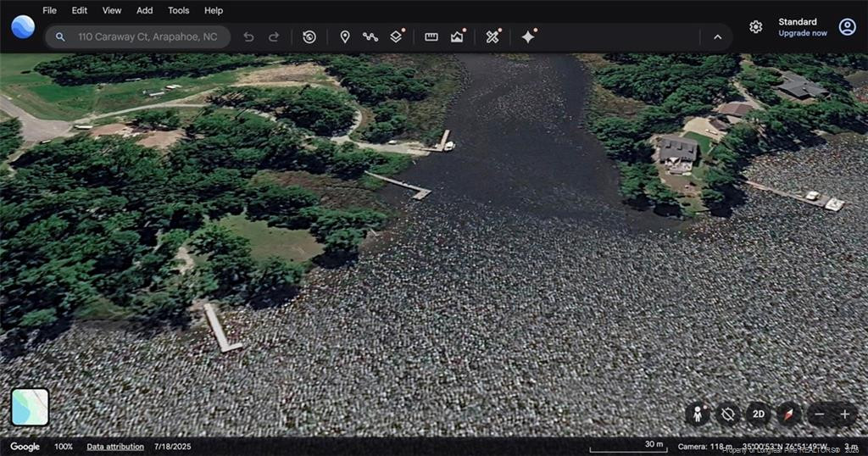This screenshot has width=868, height=456.
Task: Open the Tools menu
Action: click(x=178, y=10)
